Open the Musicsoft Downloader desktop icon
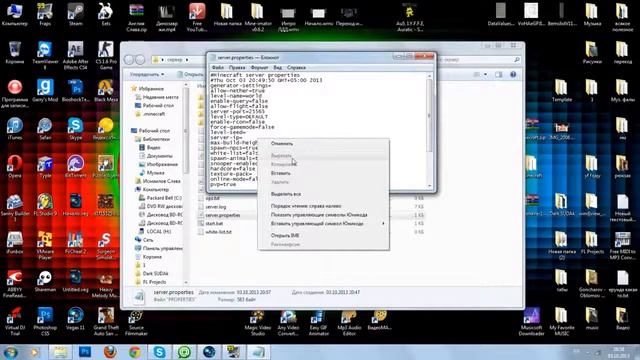The image size is (640, 360). [531, 321]
